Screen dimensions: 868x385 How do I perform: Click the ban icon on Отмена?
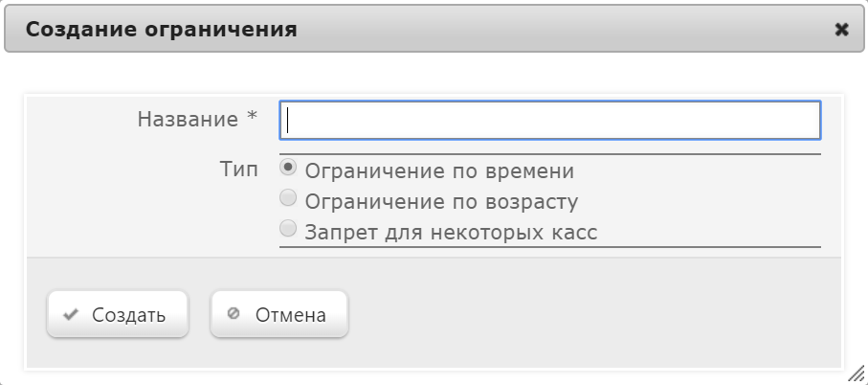click(234, 313)
